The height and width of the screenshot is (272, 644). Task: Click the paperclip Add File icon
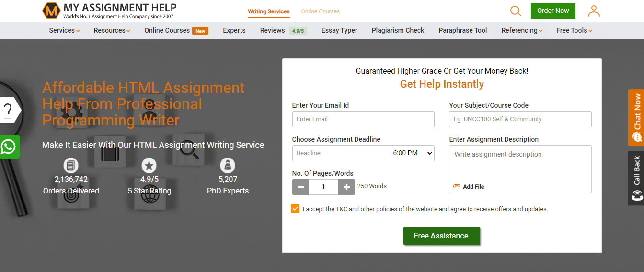[457, 187]
